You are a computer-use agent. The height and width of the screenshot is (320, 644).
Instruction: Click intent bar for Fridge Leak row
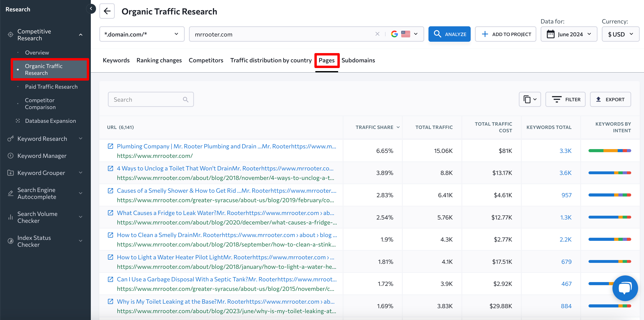point(609,217)
